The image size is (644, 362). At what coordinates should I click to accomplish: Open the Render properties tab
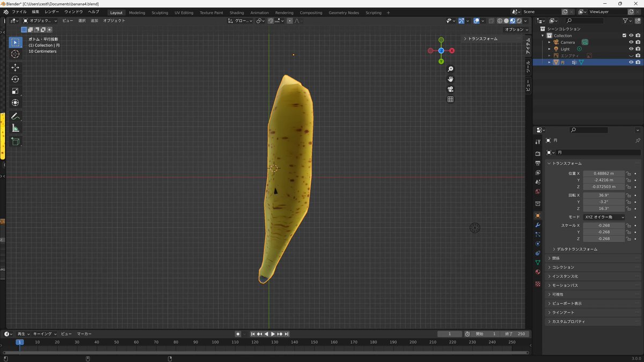[538, 153]
